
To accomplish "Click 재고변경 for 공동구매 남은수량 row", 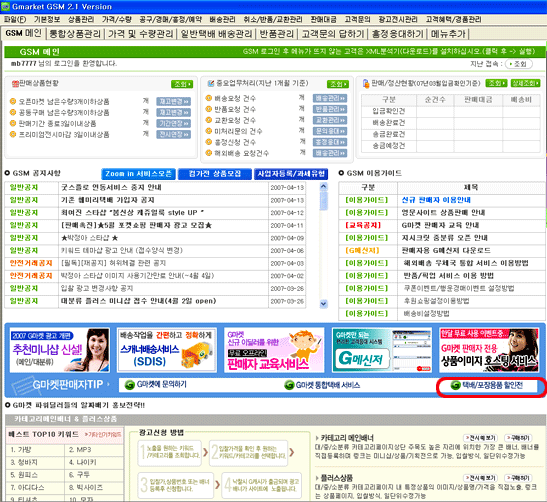I will 173,112.
